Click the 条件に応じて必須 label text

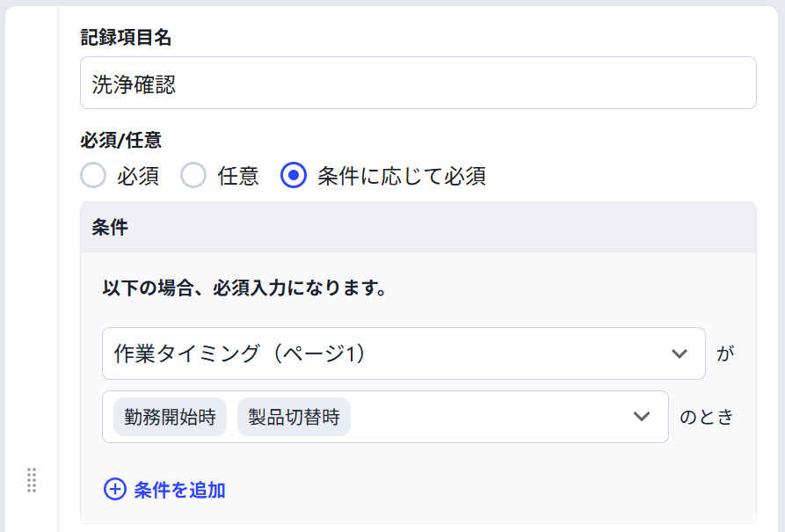click(x=402, y=176)
